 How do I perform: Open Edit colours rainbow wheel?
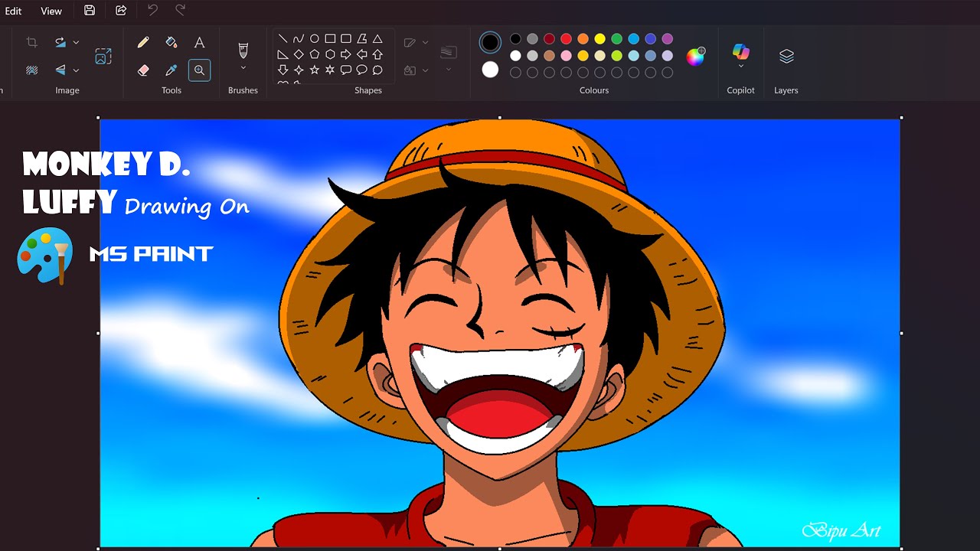tap(695, 57)
